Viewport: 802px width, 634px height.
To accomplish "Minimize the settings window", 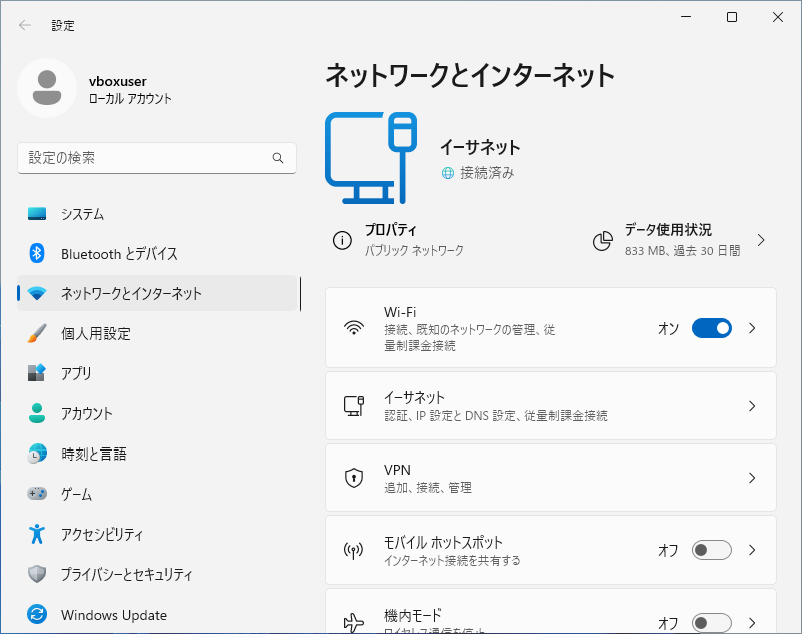I will click(686, 17).
